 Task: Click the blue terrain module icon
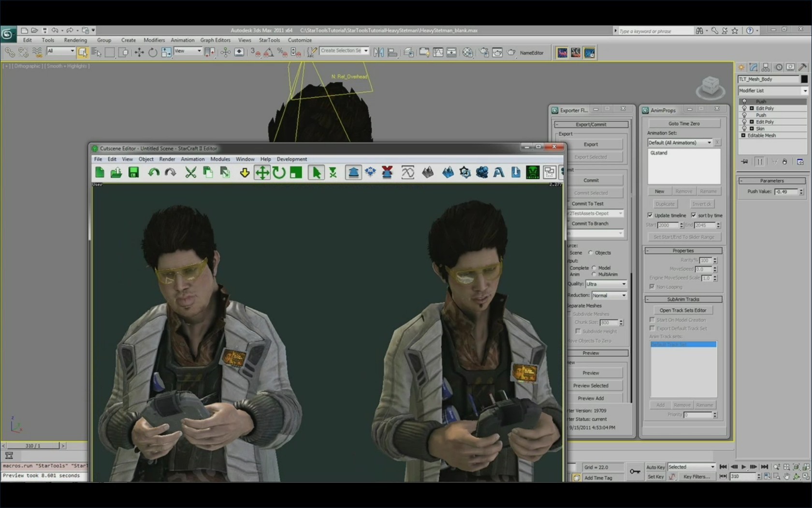[448, 172]
